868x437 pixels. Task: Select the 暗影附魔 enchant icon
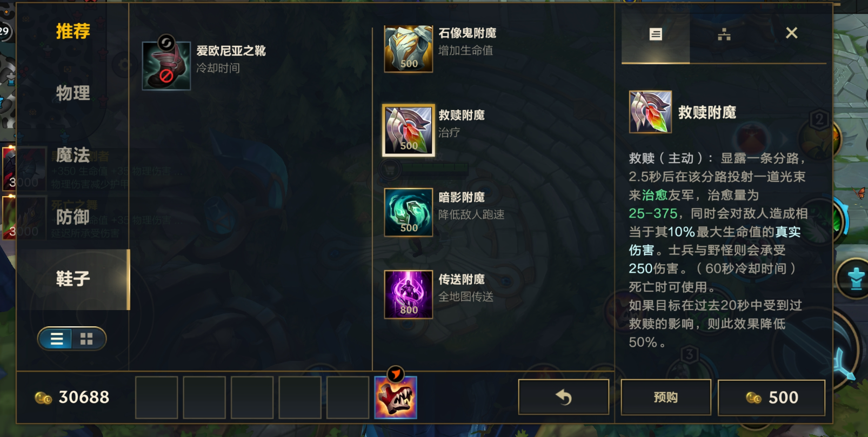[x=408, y=212]
